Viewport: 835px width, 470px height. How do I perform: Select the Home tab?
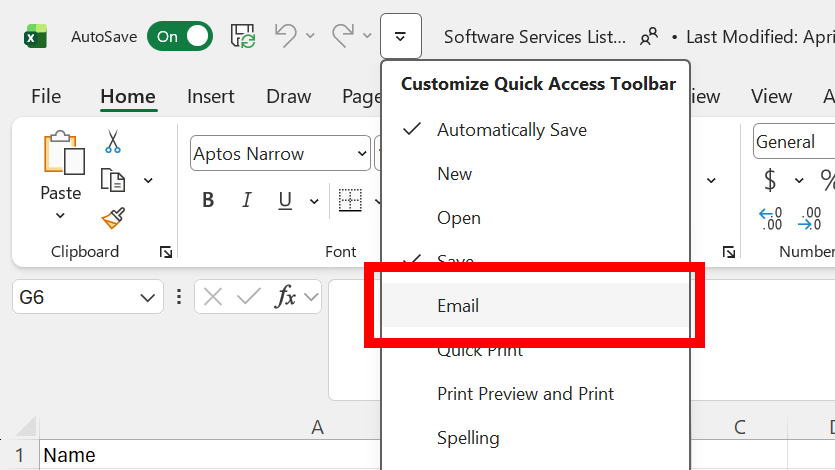[x=128, y=96]
